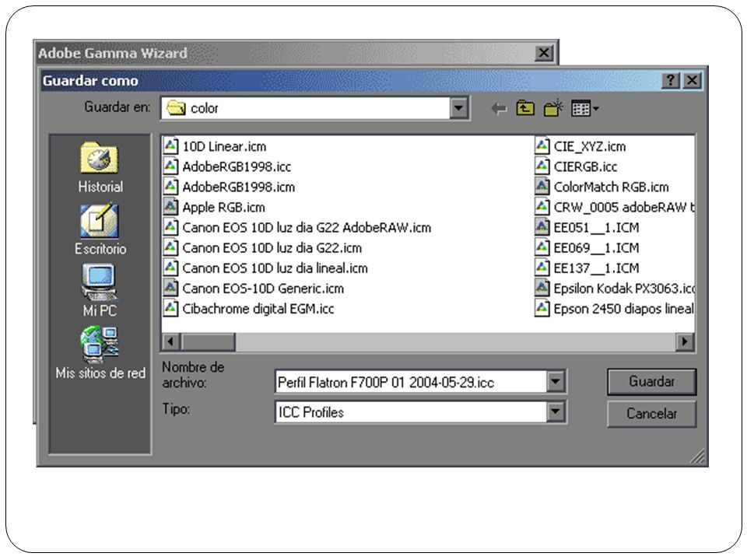
Task: Select Cibachrome digital EGM.icc icon
Action: pos(170,308)
